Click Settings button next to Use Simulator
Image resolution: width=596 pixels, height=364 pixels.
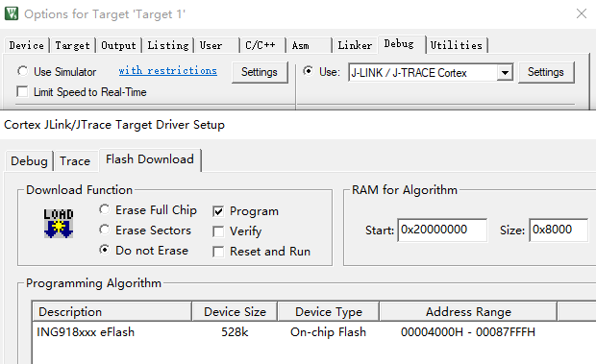pyautogui.click(x=260, y=72)
